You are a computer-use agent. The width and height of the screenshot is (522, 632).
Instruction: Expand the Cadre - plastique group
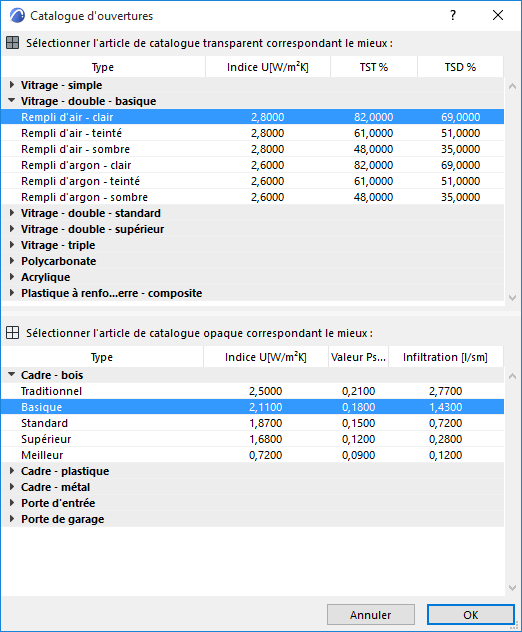click(x=12, y=471)
